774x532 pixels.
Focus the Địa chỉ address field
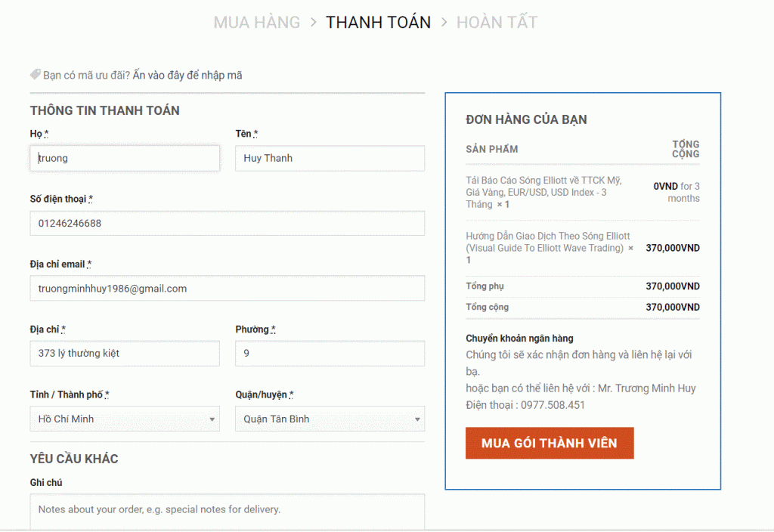click(125, 353)
